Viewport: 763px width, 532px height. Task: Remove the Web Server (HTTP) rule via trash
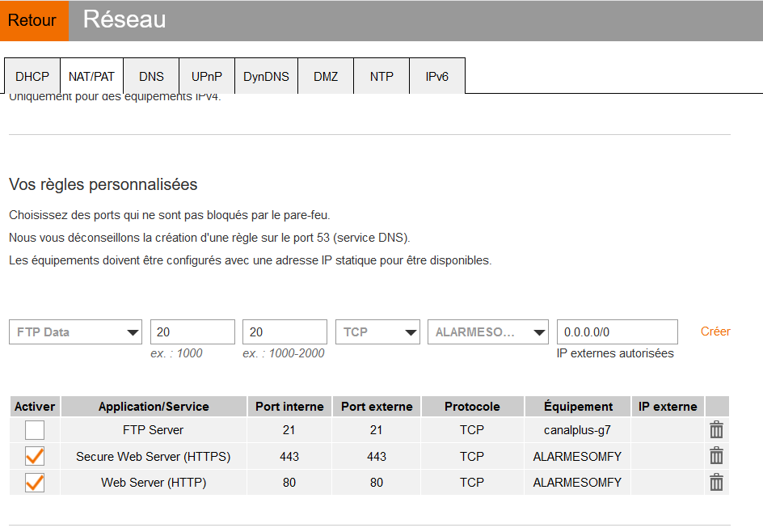click(716, 483)
